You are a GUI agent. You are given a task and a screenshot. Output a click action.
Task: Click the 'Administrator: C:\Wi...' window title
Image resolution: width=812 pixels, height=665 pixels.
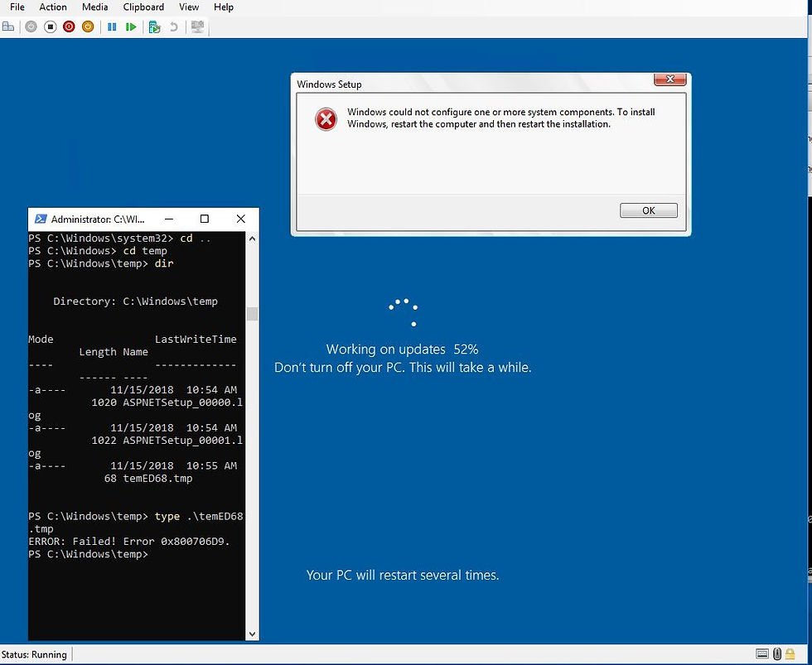[98, 219]
